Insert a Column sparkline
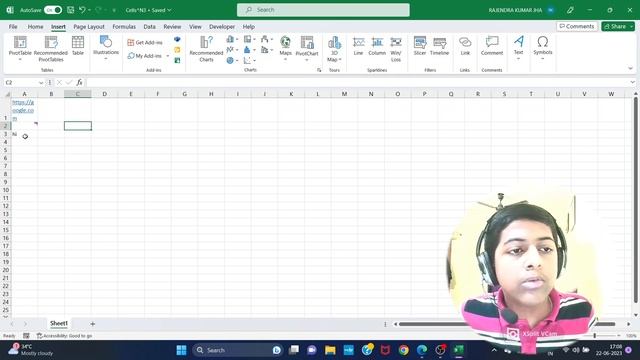Screen dimensions: 640x360 [x=377, y=46]
